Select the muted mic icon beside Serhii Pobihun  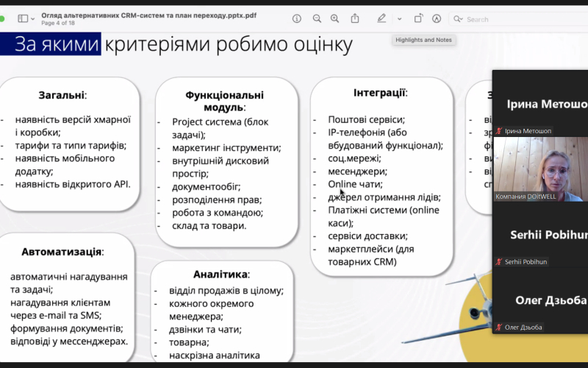point(499,262)
